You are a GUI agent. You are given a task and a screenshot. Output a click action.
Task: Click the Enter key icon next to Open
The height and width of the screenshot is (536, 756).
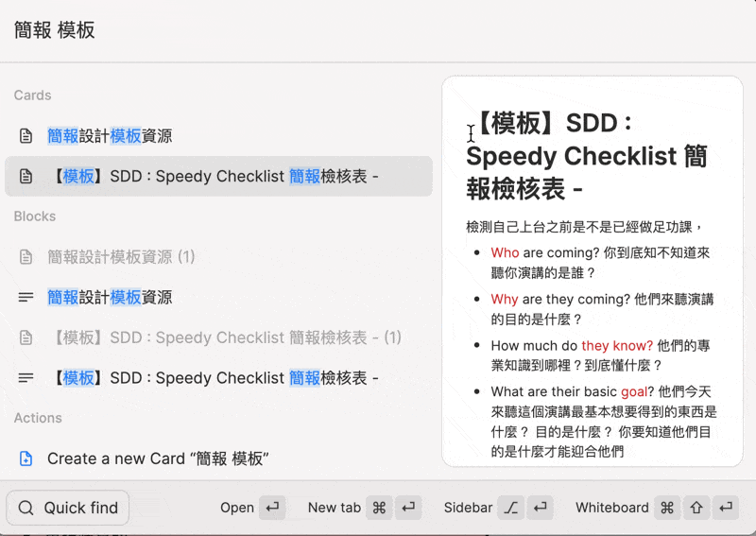273,508
